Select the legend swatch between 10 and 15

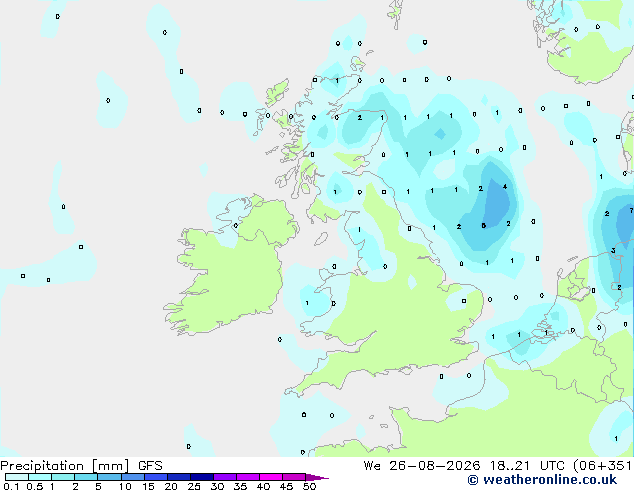tap(133, 477)
